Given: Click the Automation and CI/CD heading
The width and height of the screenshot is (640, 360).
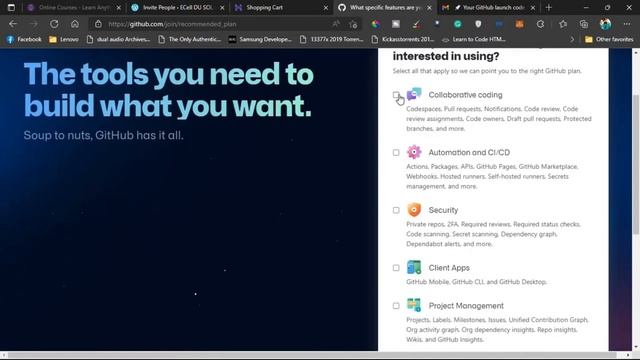Looking at the screenshot, I should [x=469, y=152].
